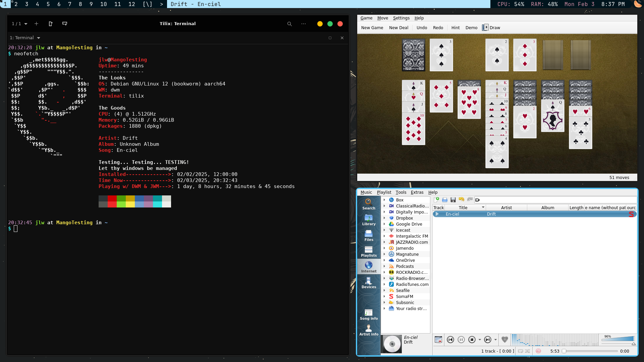
Task: Click the face-down stock pile in solitaire
Action: [413, 55]
